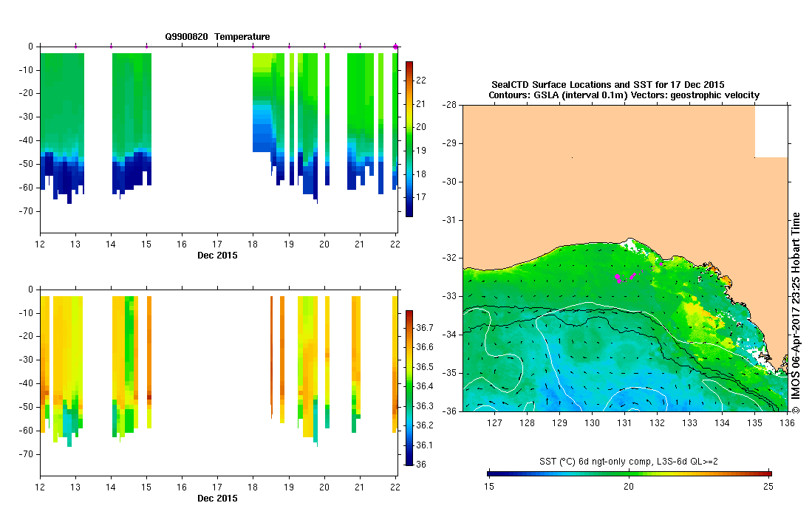Click the "-10" depth label on the salinity plot
The image size is (812, 517).
coord(26,313)
